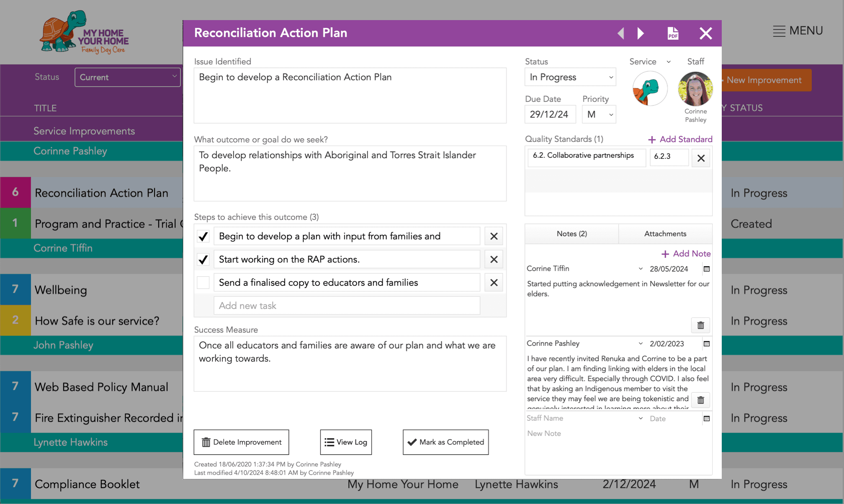Remove the 'Start working on RAP actions' step
This screenshot has height=504, width=844.
pos(494,260)
